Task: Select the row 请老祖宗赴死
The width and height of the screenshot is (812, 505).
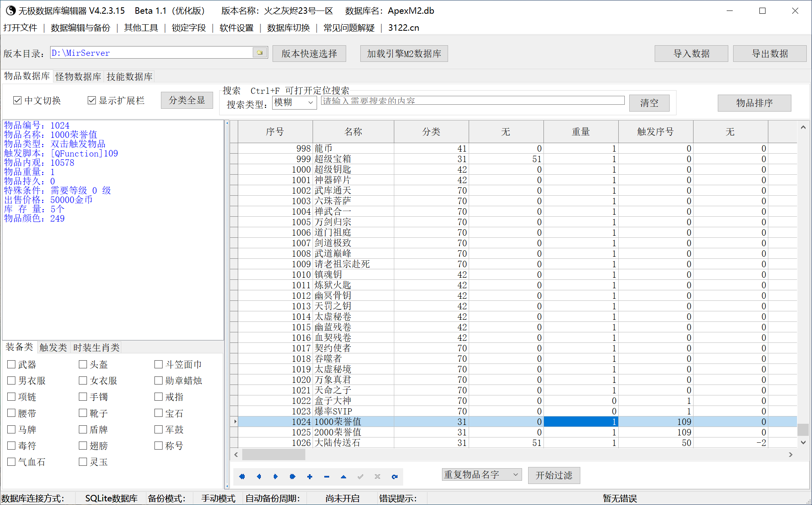Action: click(514, 264)
